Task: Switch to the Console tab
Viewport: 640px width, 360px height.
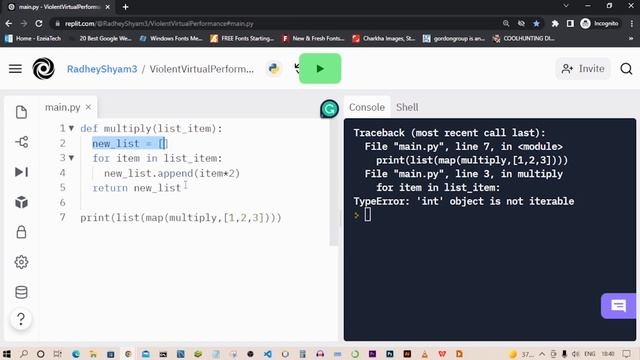Action: coord(367,107)
